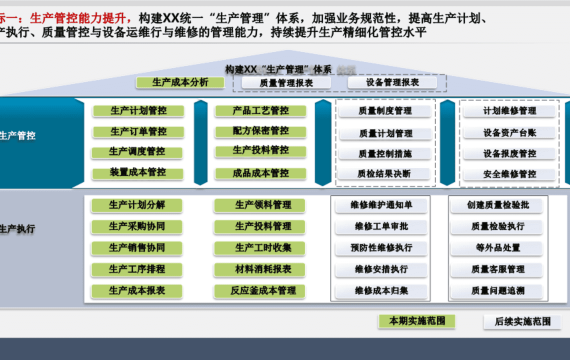Click the 设备资产台账 box

(x=509, y=133)
